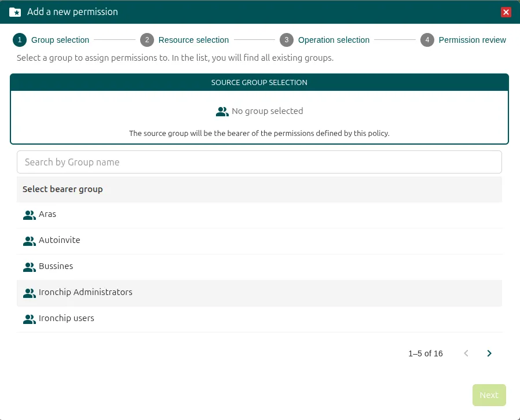Go to the next page of groups
Viewport: 520px width, 420px height.
click(x=489, y=353)
